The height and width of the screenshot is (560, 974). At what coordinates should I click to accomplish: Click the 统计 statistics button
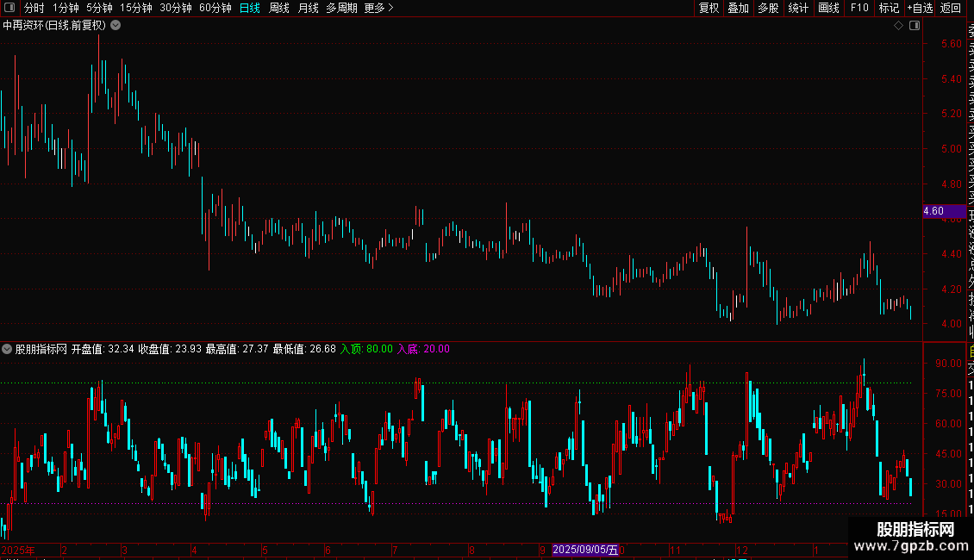[x=798, y=8]
